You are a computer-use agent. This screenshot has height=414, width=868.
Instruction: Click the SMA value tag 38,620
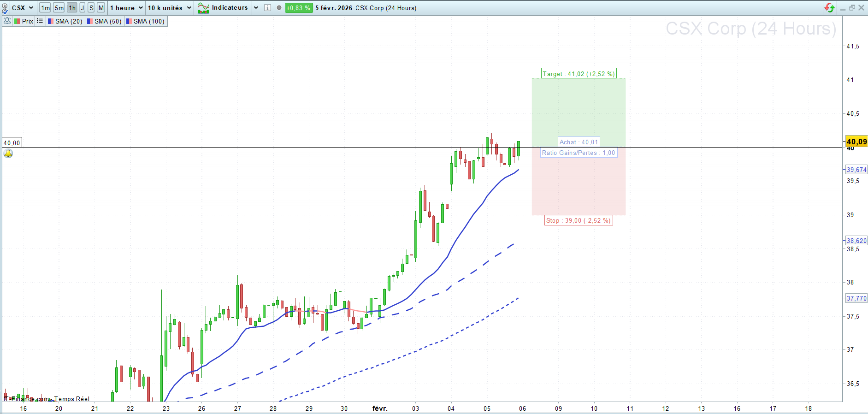tap(856, 241)
